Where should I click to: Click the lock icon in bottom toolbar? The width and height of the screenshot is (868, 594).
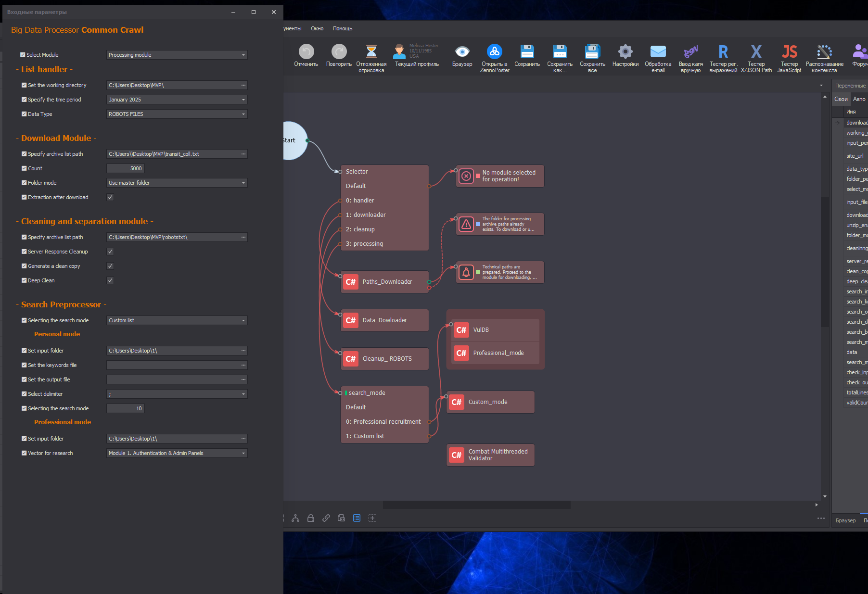[x=311, y=518]
